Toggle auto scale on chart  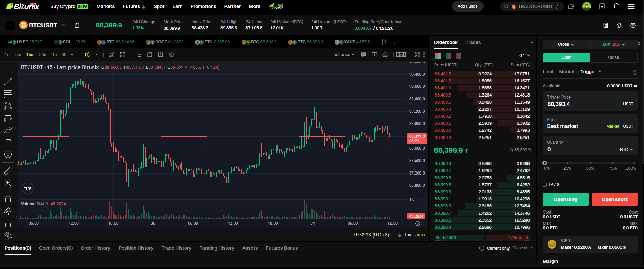pyautogui.click(x=420, y=235)
